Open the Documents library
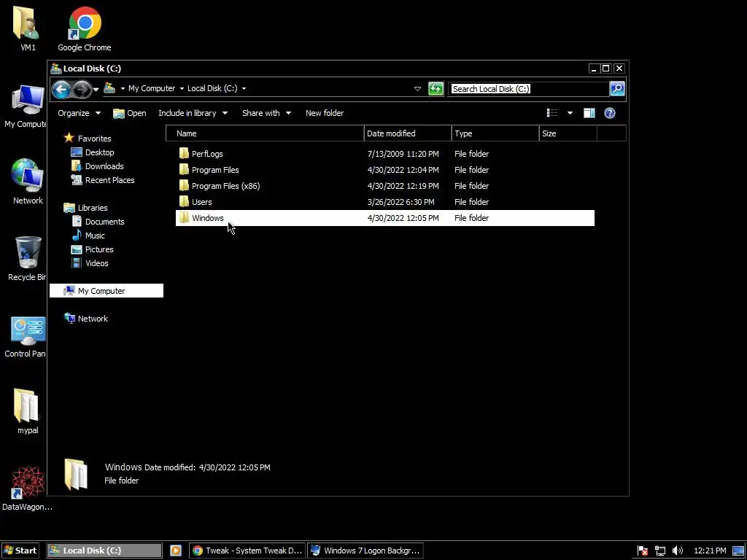Screen dimensions: 747x560 pyautogui.click(x=104, y=222)
